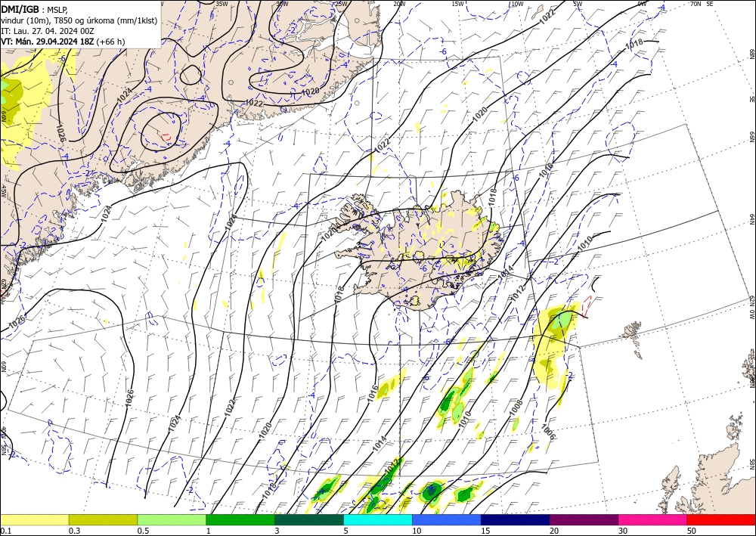Choose the navy 15–20 legend swatch

[x=516, y=519]
